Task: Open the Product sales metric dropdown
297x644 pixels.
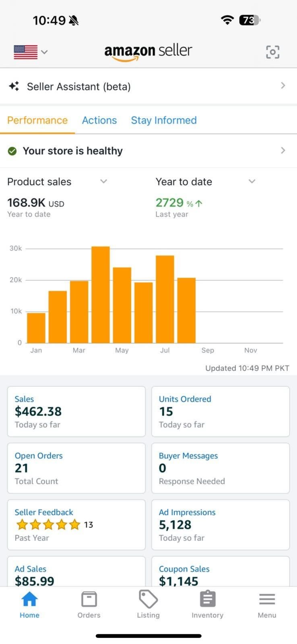Action: coord(103,182)
